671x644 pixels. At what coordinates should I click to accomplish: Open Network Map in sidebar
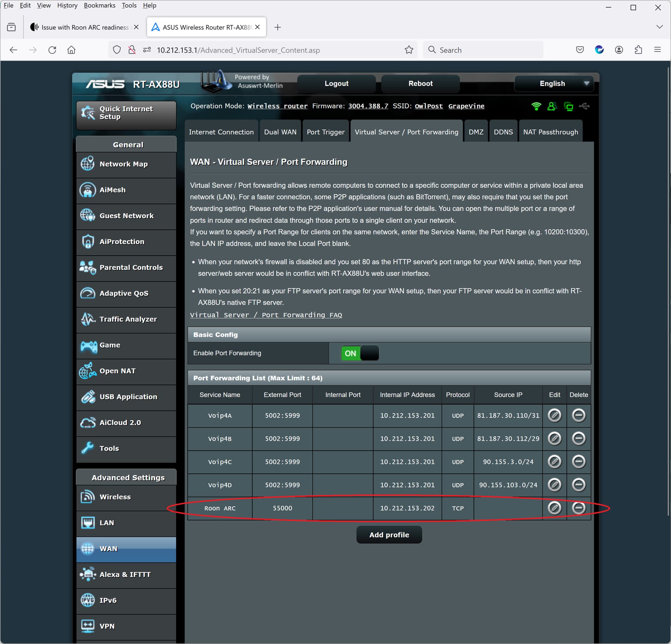click(x=126, y=164)
